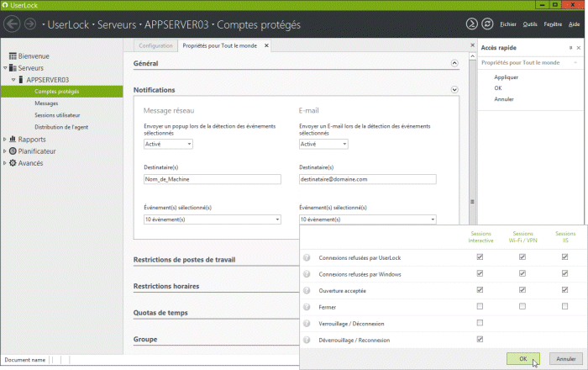Collapse the Notifications section chevron

tap(454, 90)
